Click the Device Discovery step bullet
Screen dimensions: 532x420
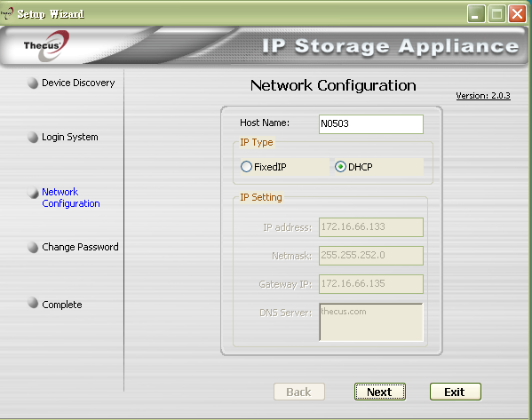pyautogui.click(x=33, y=83)
